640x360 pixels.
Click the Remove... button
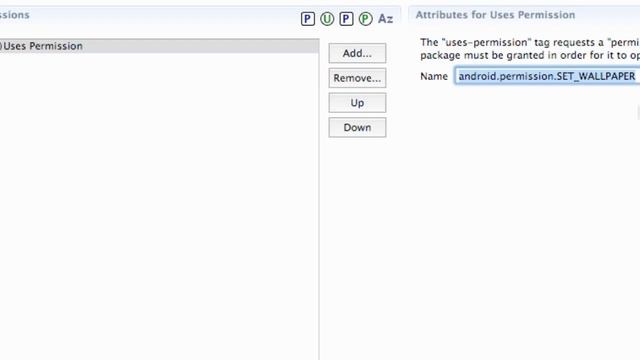pyautogui.click(x=357, y=78)
